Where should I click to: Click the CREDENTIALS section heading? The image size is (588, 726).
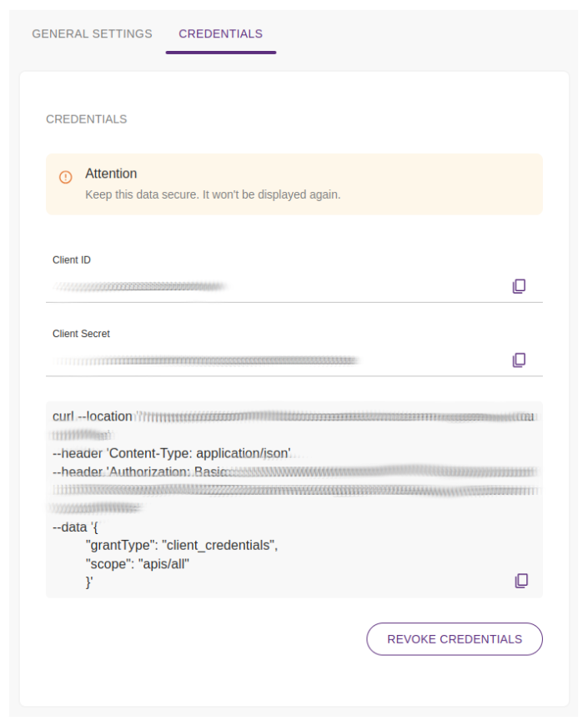(x=86, y=119)
